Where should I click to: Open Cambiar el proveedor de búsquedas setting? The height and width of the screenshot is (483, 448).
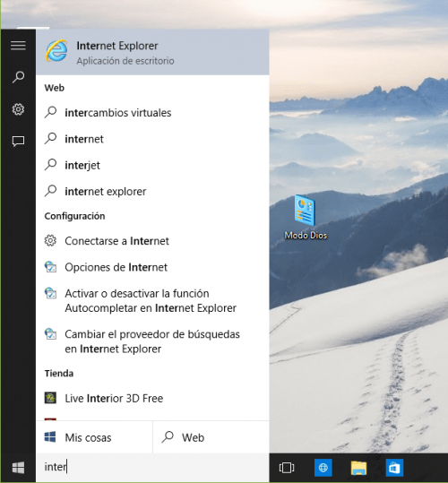(152, 341)
